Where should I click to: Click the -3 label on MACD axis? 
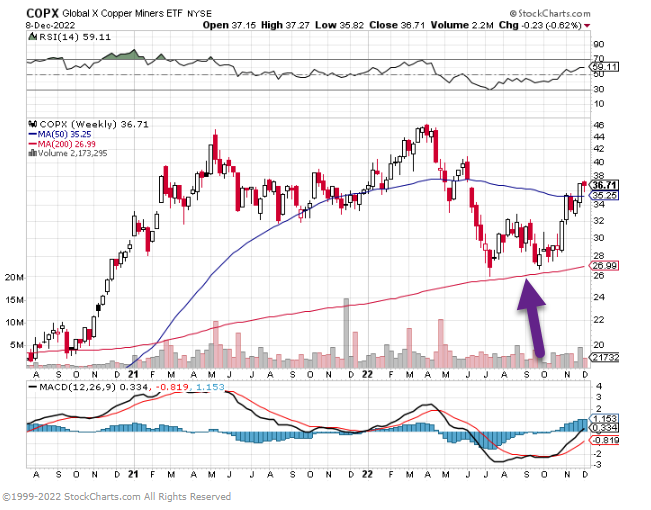coord(597,465)
